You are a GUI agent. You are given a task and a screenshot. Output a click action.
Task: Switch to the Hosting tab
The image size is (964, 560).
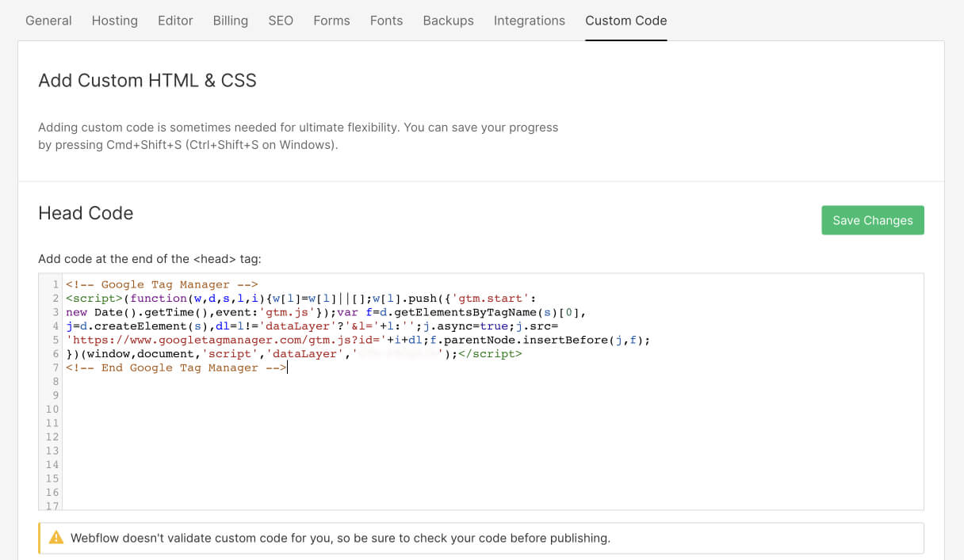(x=114, y=21)
